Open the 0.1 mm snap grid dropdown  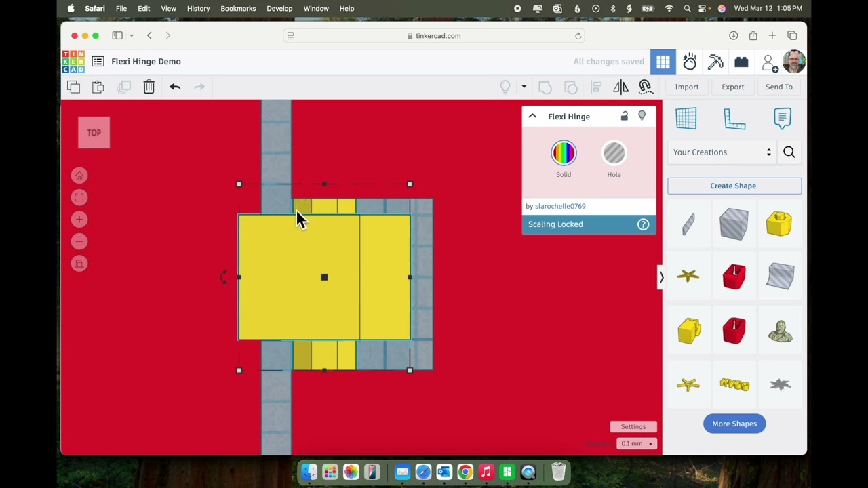click(637, 443)
